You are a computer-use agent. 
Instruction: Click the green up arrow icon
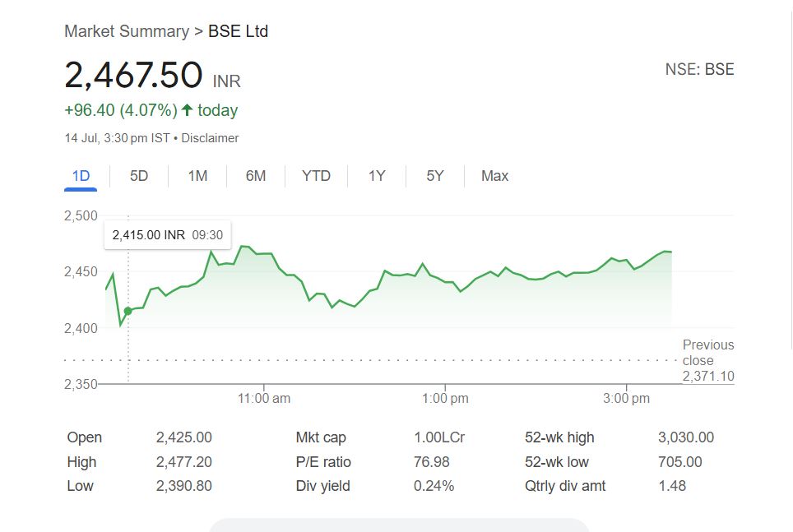click(x=188, y=110)
